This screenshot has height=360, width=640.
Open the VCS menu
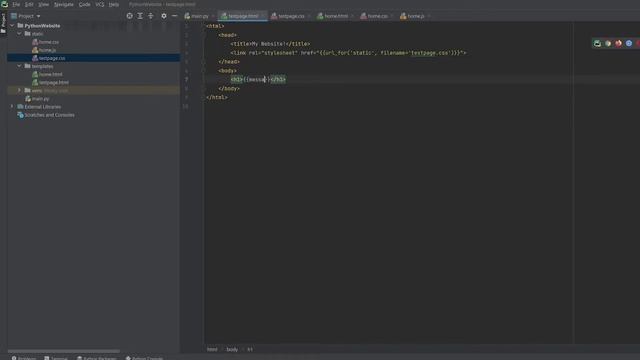[100, 4]
